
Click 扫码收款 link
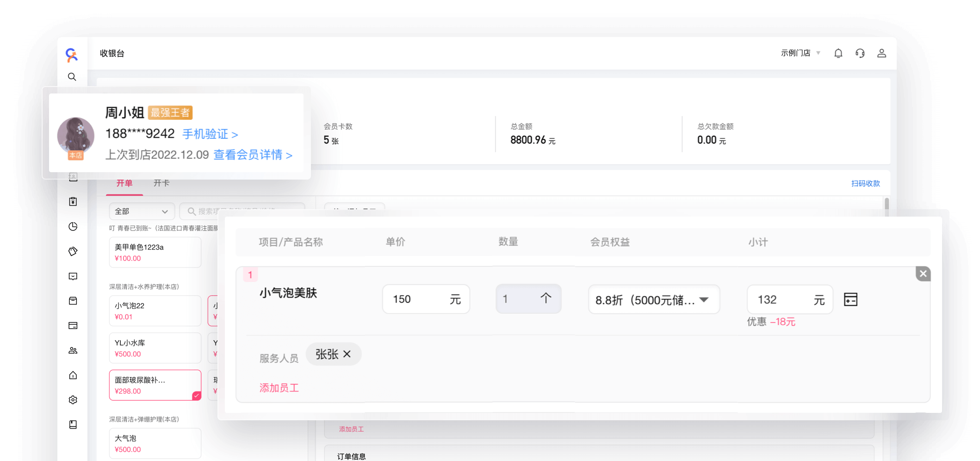(x=865, y=184)
